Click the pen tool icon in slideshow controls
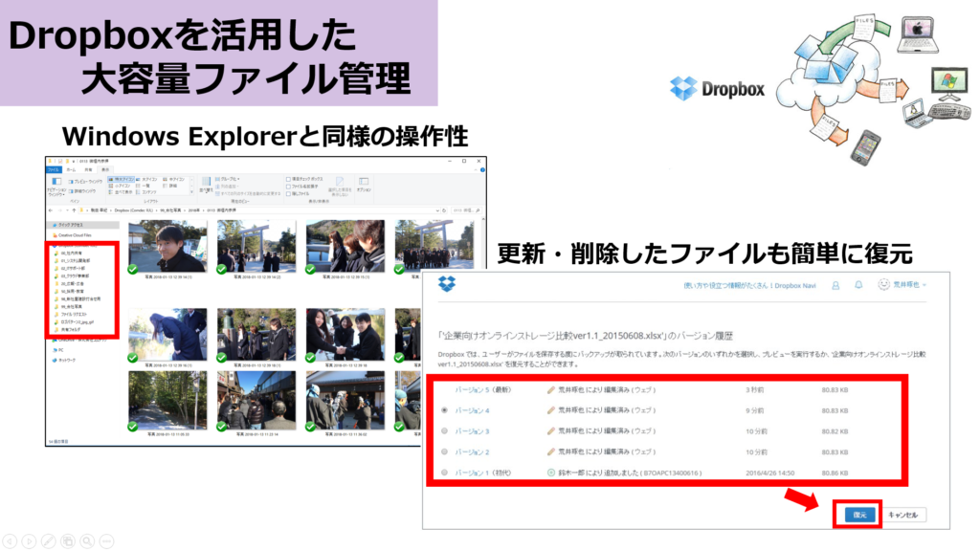The width and height of the screenshot is (980, 551). point(48,541)
